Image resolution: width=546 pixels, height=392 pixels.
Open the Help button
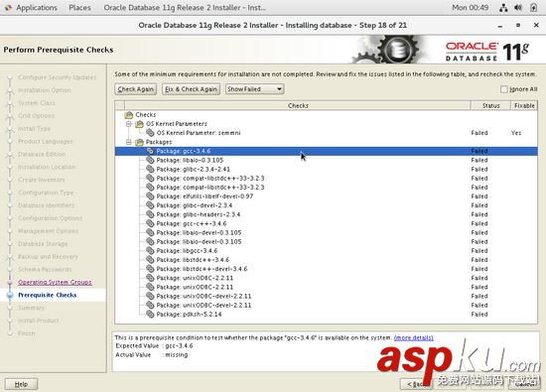(x=21, y=384)
